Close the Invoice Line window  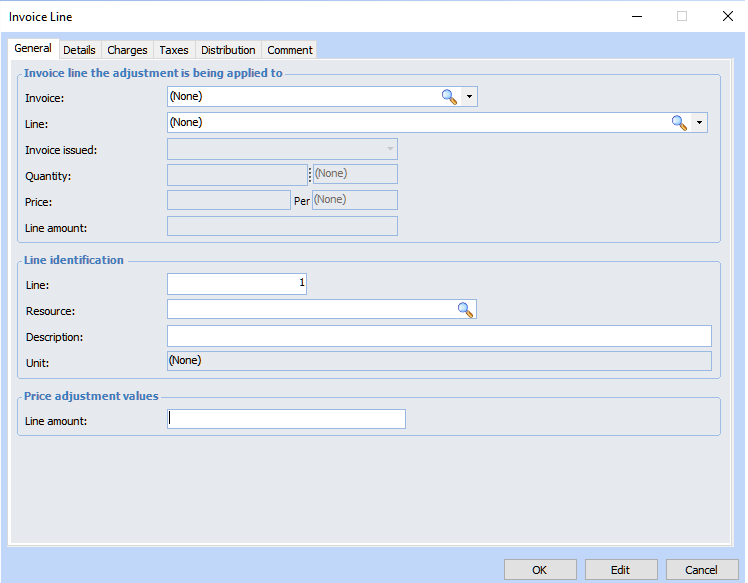click(x=727, y=16)
